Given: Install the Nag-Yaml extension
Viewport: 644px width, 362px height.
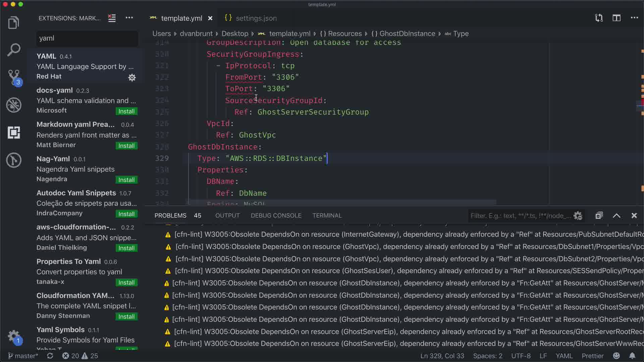Looking at the screenshot, I should tap(126, 180).
